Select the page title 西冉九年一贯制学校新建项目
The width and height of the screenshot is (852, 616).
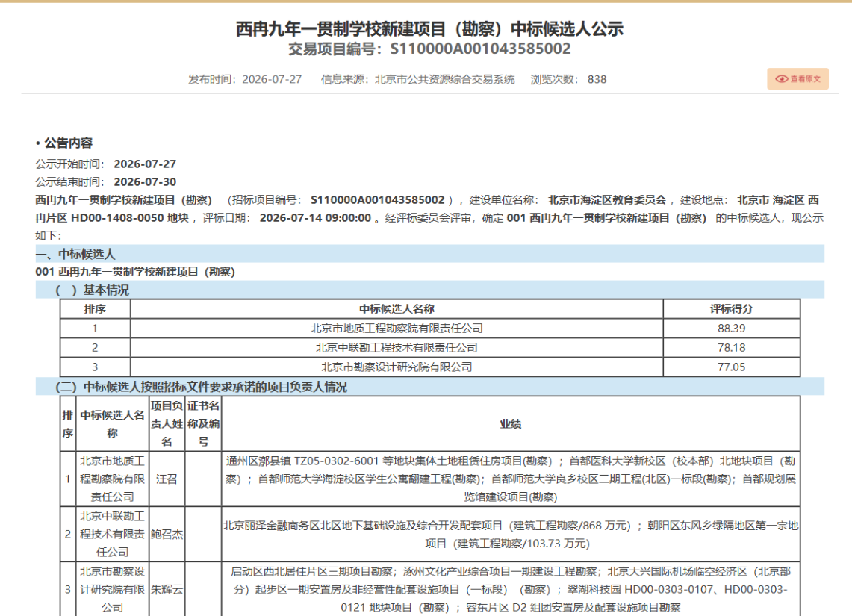coord(429,29)
